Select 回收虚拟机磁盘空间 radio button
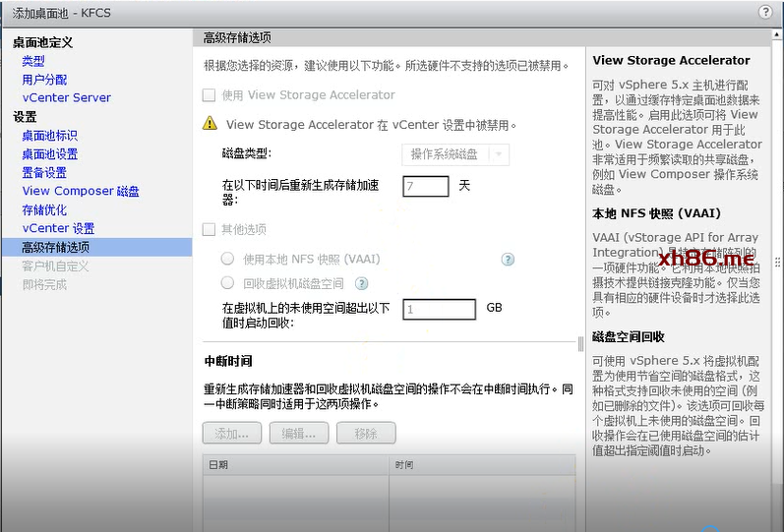 coord(228,283)
